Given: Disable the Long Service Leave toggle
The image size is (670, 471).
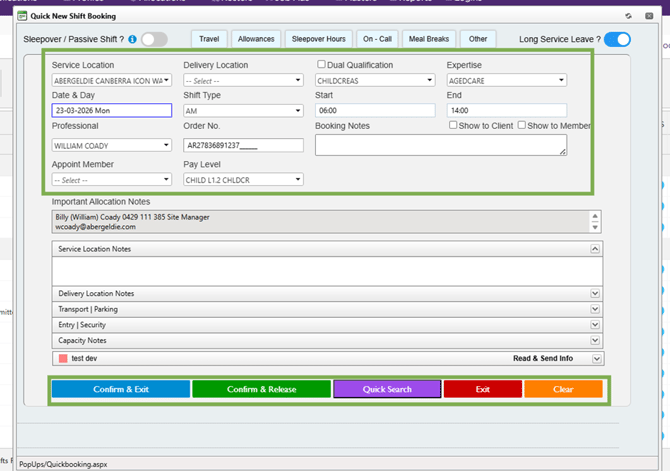Looking at the screenshot, I should pos(617,40).
